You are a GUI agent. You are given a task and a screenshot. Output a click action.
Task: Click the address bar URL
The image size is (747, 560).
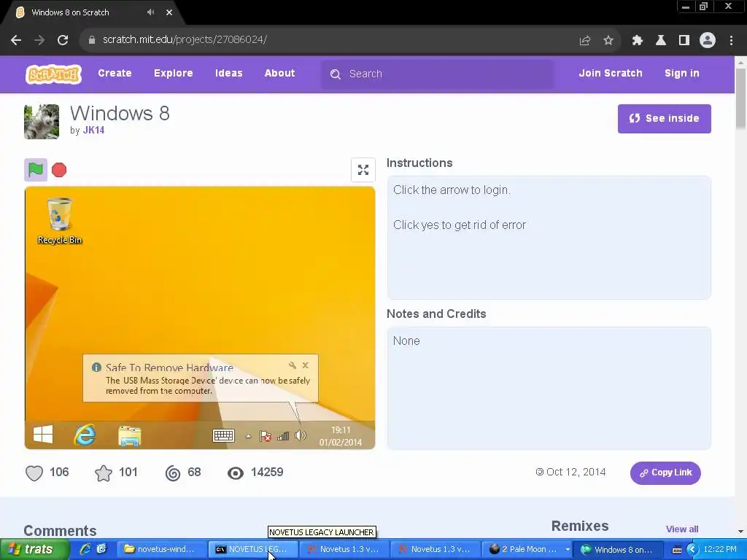click(185, 39)
